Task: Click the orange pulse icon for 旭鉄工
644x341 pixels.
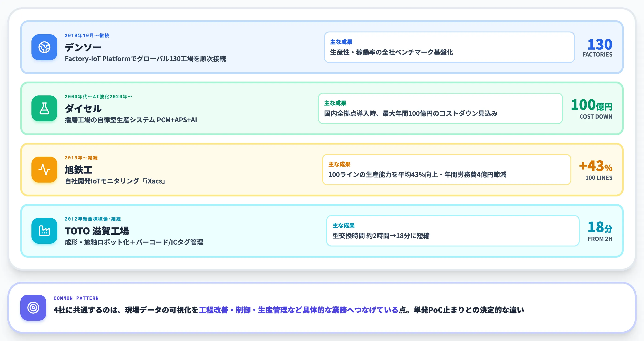Action: (x=44, y=170)
